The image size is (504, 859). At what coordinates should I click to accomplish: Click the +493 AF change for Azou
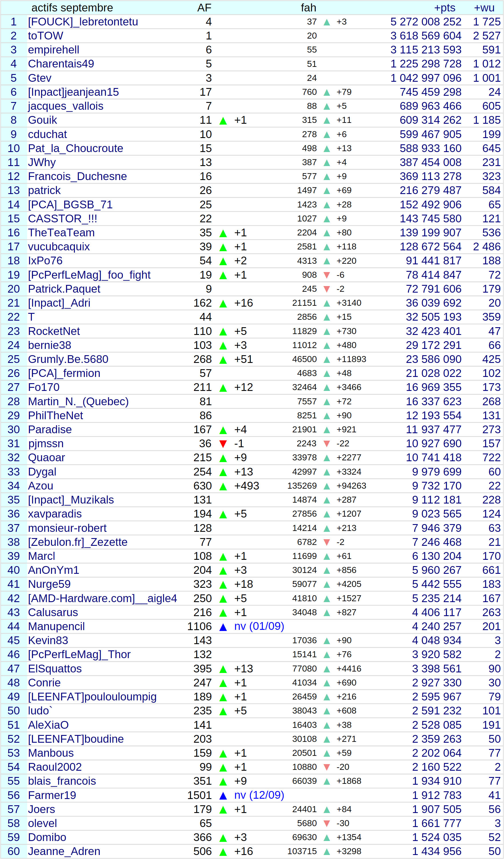(x=247, y=486)
